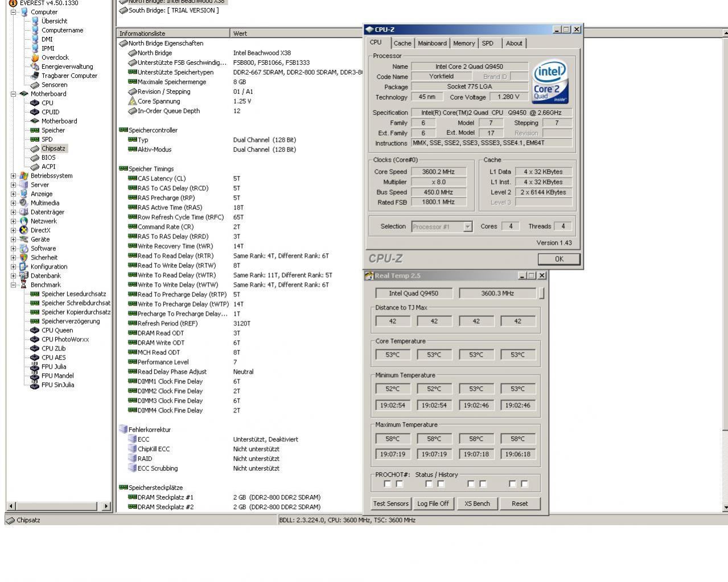
Task: Select the Overclock icon in the Computer tree
Action: [35, 57]
